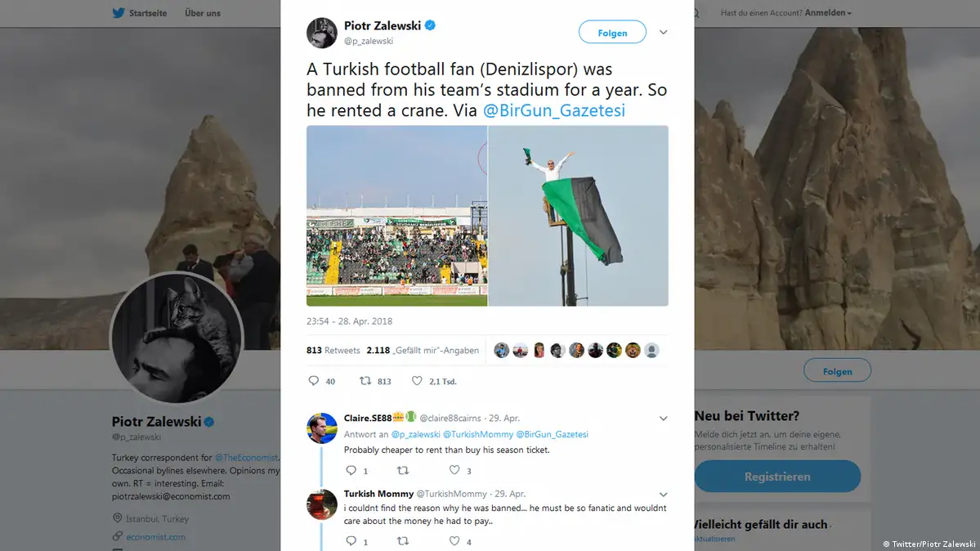Like Turkish Mommy's reply
The height and width of the screenshot is (551, 980).
(x=454, y=541)
